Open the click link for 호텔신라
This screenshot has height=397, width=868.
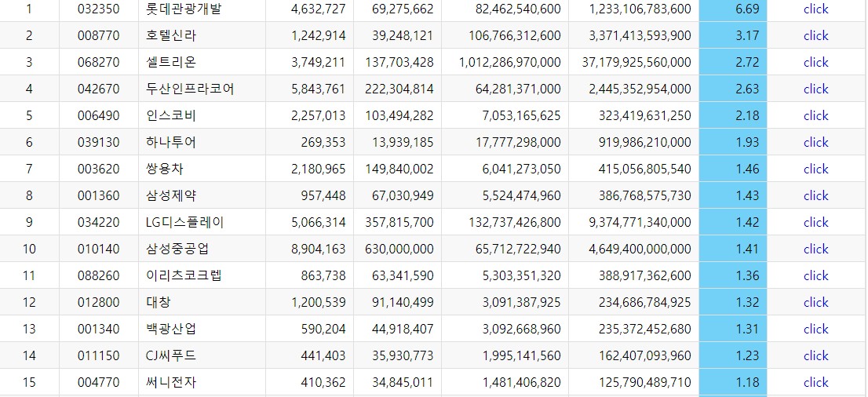(815, 35)
